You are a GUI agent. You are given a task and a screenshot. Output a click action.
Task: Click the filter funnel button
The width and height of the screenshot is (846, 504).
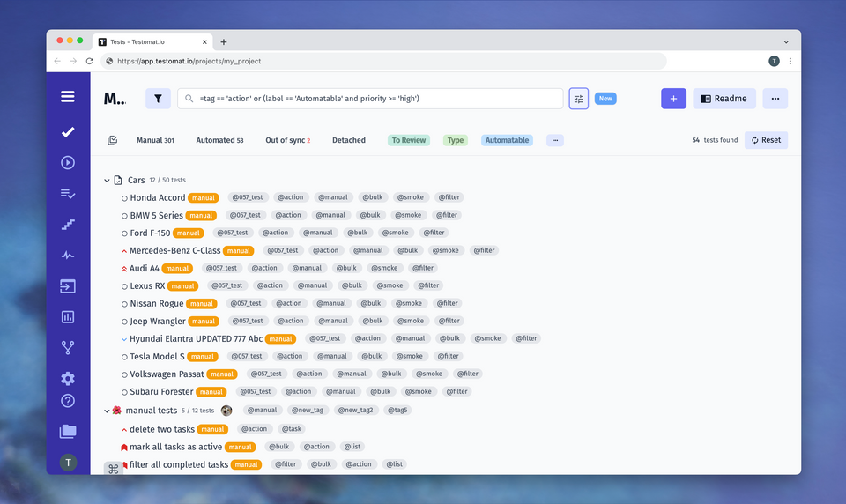click(158, 99)
